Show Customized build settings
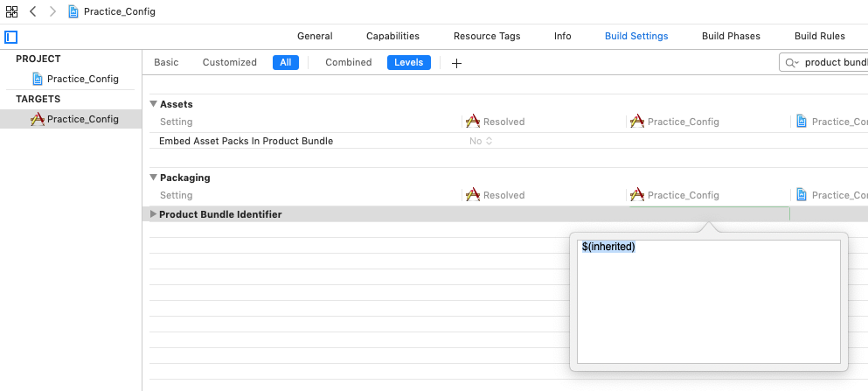 pyautogui.click(x=230, y=63)
